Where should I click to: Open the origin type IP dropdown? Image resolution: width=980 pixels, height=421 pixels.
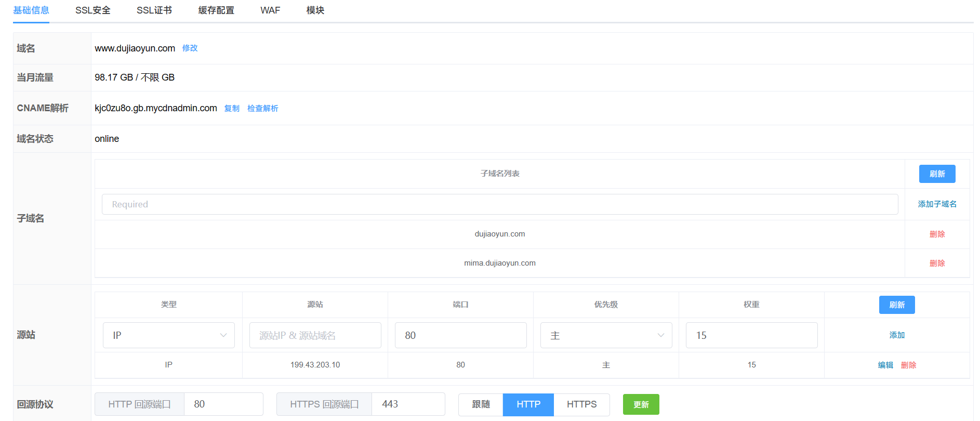click(169, 335)
